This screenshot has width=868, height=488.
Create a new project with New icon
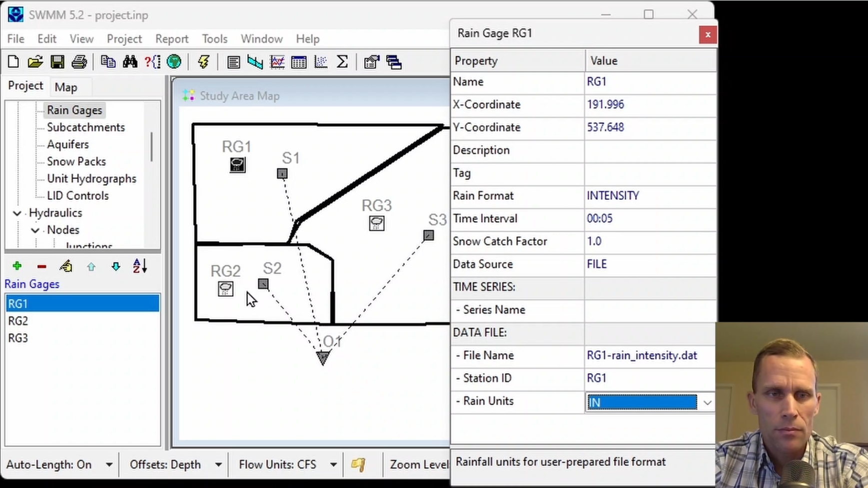pos(13,62)
